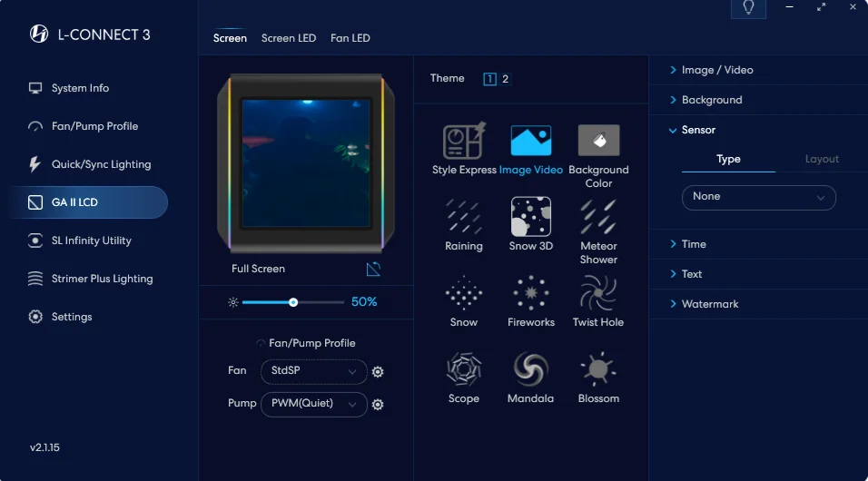
Task: Apply the Meteor Shower effect
Action: (x=598, y=216)
